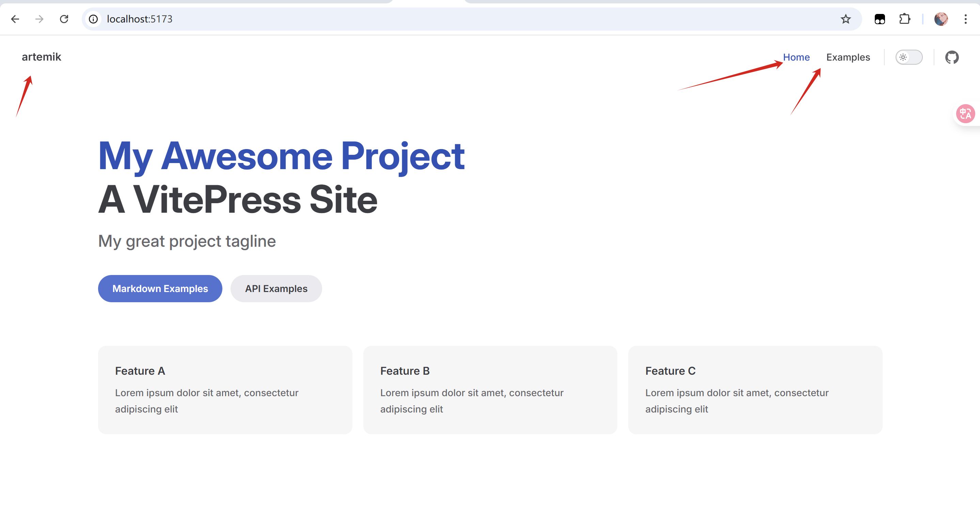Open the user profile avatar
The image size is (980, 518).
(941, 19)
